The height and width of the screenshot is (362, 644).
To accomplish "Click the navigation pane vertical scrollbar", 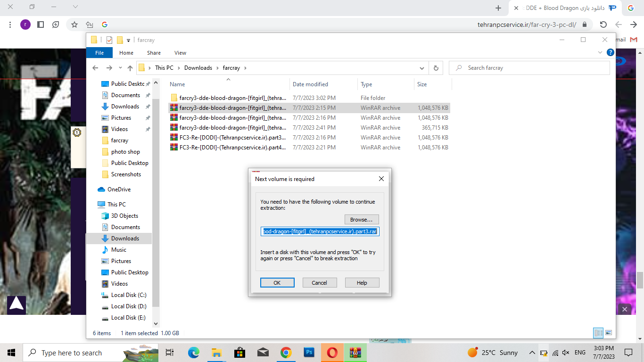I will (156, 189).
